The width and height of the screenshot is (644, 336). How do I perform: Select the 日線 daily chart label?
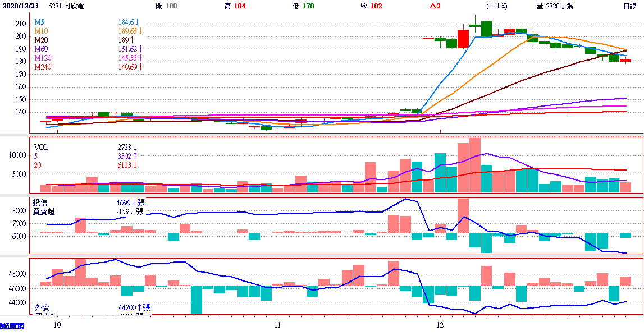click(629, 6)
